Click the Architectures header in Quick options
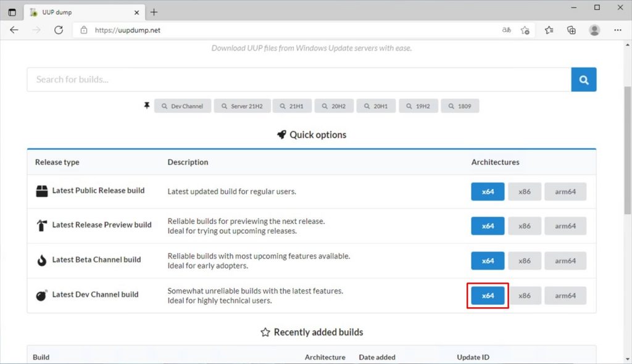Viewport: 632px width, 364px height. [496, 162]
